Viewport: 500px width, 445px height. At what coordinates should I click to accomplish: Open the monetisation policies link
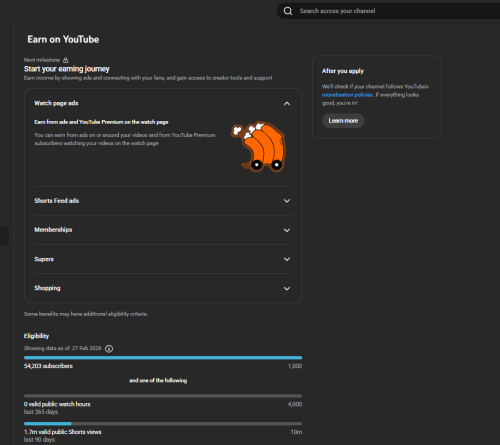coord(347,95)
